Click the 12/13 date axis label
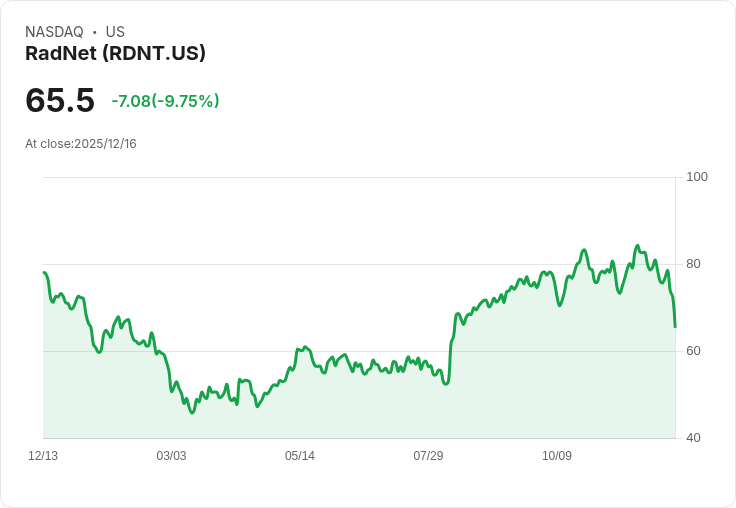 click(43, 456)
